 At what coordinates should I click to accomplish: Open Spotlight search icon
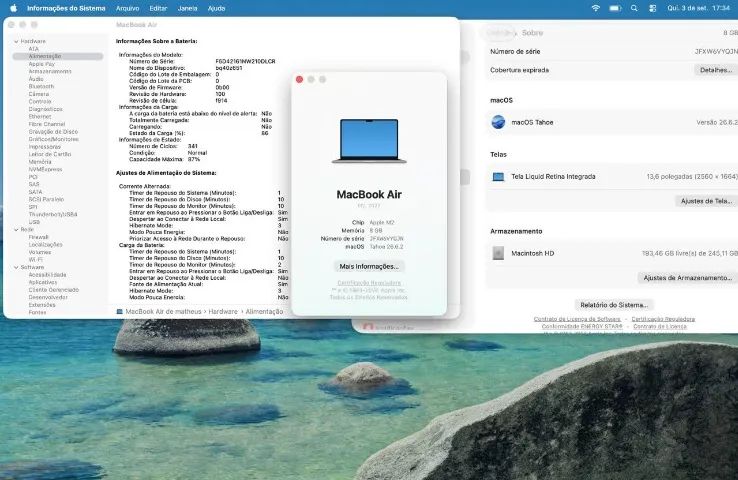(634, 8)
